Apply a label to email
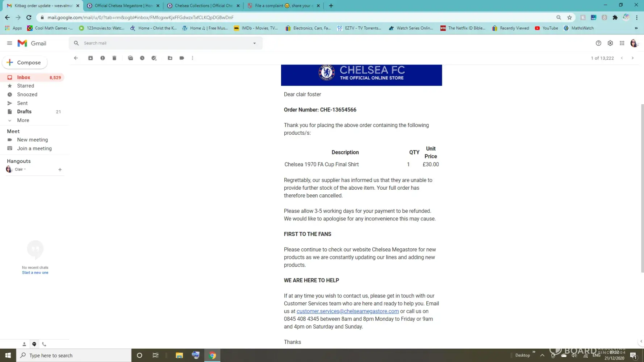This screenshot has width=644, height=362. [182, 58]
